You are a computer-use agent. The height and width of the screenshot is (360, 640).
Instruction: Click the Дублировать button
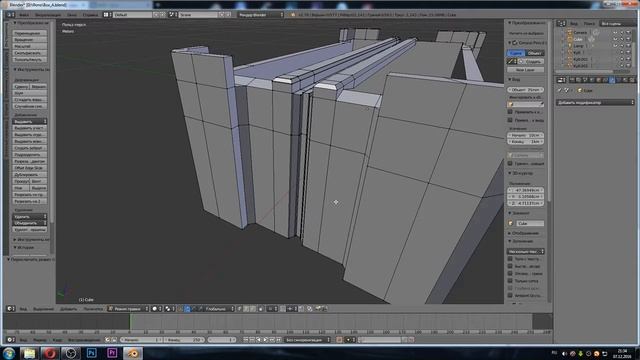tap(30, 174)
